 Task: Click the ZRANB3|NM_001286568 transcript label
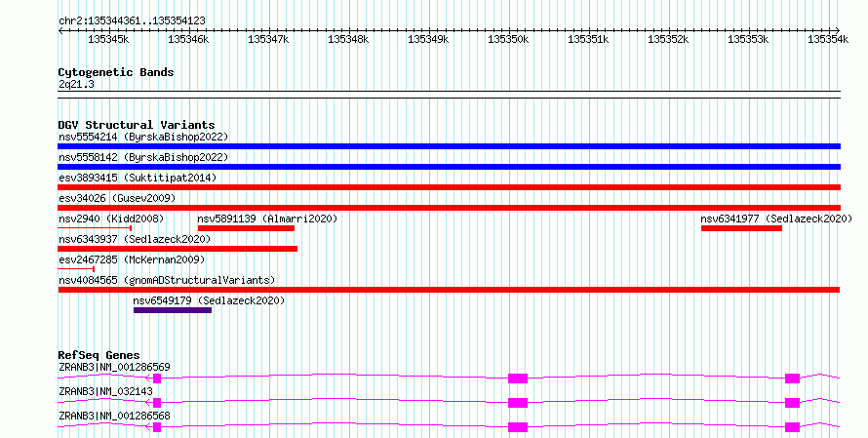(x=114, y=416)
